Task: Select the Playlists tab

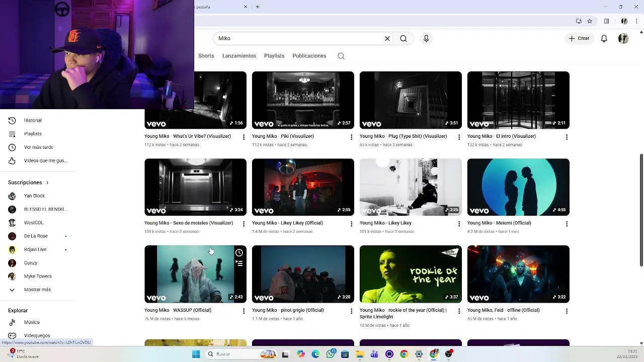Action: point(274,56)
